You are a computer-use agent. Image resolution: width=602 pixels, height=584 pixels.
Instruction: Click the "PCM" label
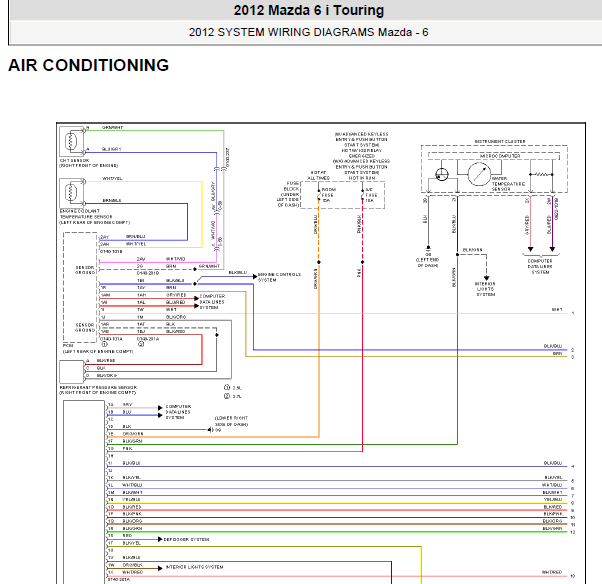[68, 346]
